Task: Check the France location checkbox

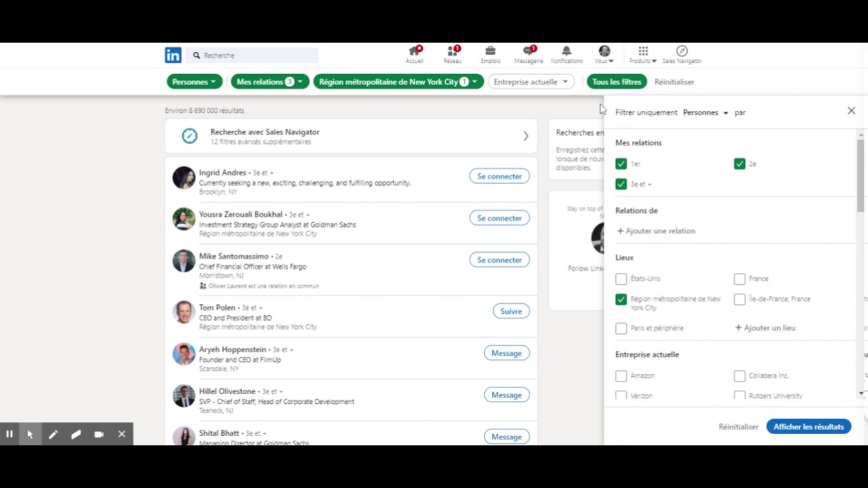Action: click(740, 279)
